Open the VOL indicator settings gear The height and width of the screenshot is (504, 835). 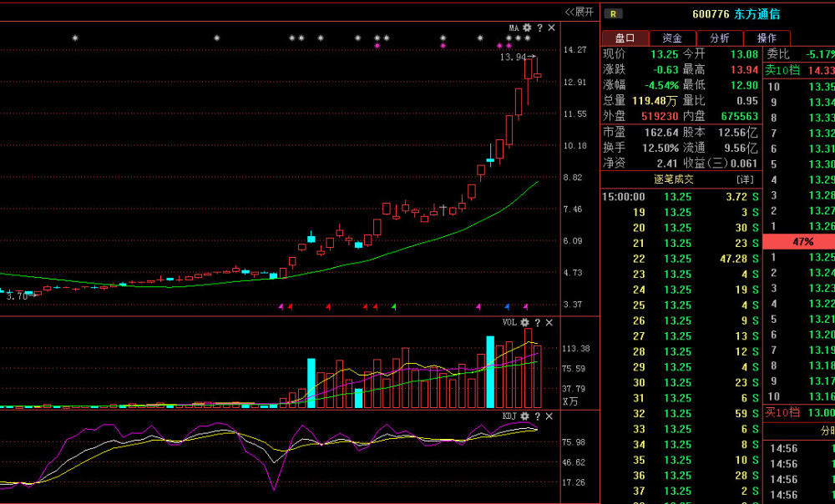pos(524,322)
